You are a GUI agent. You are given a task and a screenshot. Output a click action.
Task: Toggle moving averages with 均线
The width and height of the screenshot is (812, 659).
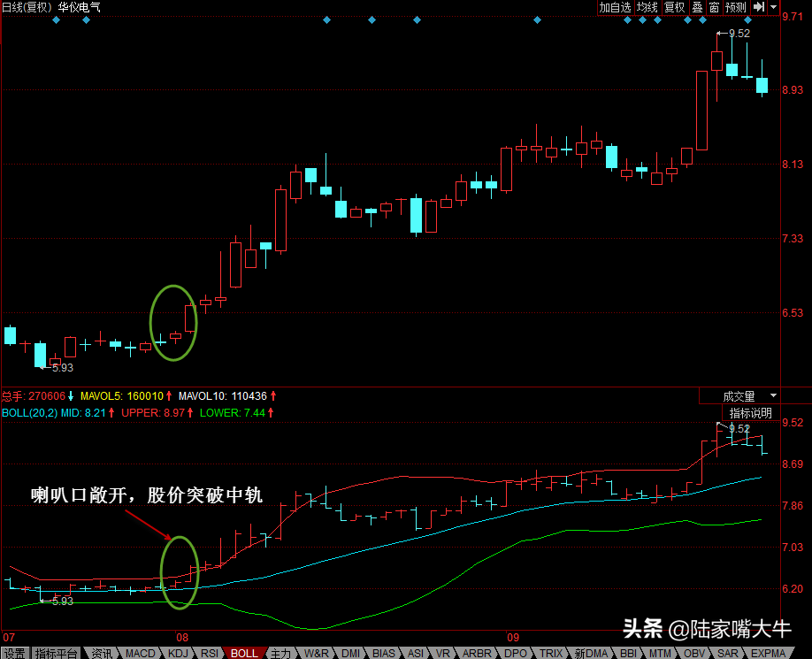pos(647,7)
